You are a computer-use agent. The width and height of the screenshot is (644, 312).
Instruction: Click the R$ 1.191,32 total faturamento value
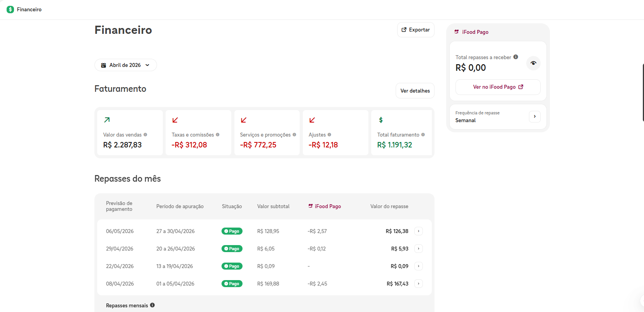[x=394, y=145]
